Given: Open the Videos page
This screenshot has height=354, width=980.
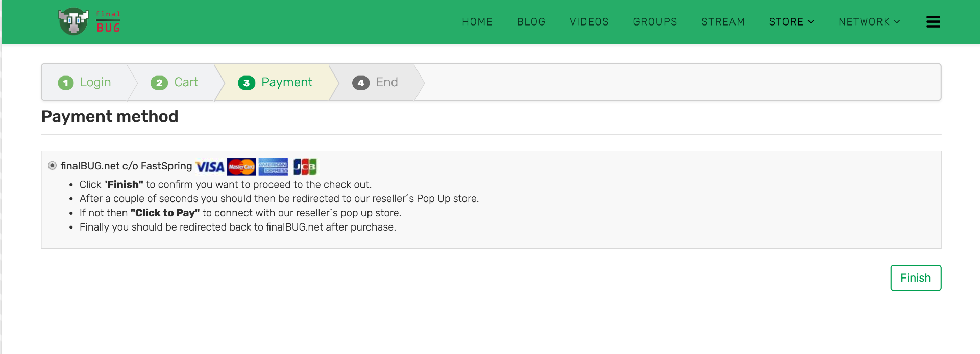Looking at the screenshot, I should [589, 22].
